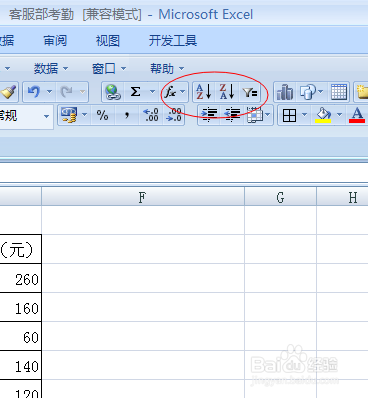The height and width of the screenshot is (398, 368).
Task: Insert a hyperlink with the globe icon
Action: [x=113, y=92]
